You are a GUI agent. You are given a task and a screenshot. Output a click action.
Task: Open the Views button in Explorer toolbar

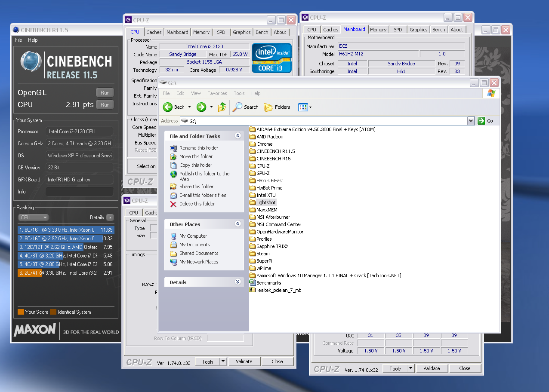coord(303,107)
